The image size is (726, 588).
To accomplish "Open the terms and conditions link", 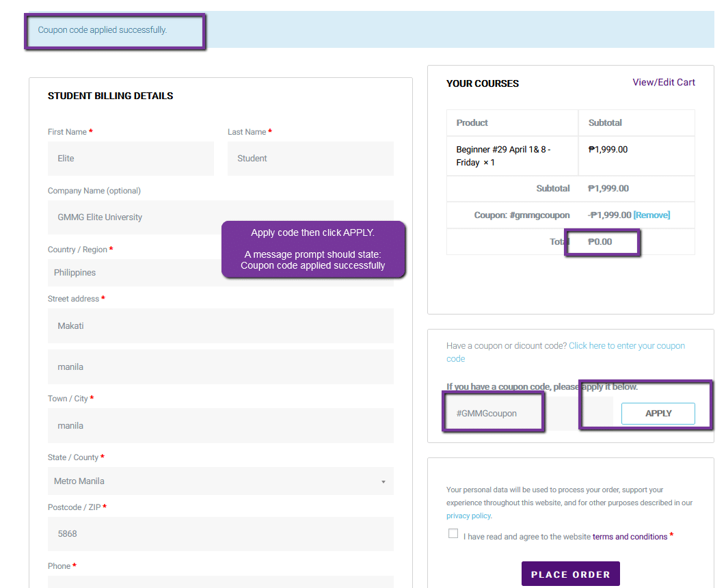I will tap(630, 537).
